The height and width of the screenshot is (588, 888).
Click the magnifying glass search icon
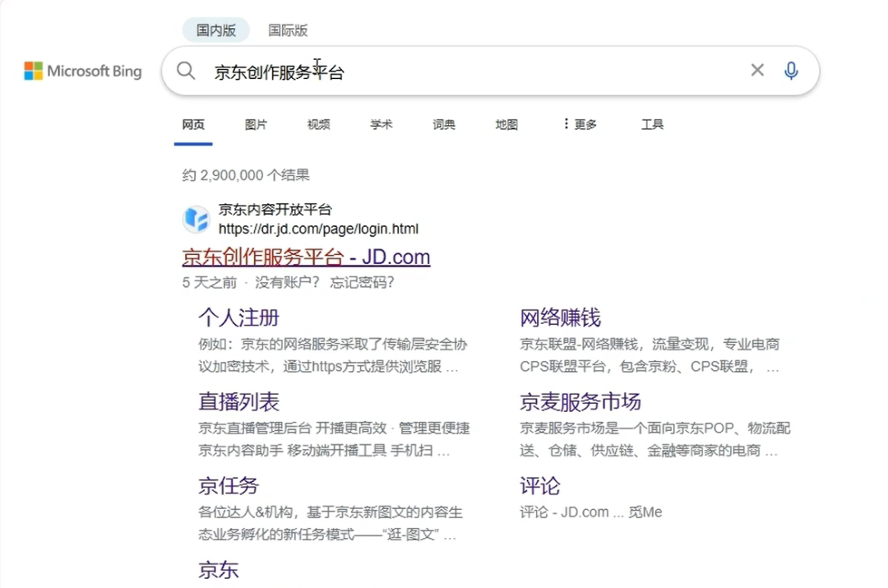click(186, 71)
